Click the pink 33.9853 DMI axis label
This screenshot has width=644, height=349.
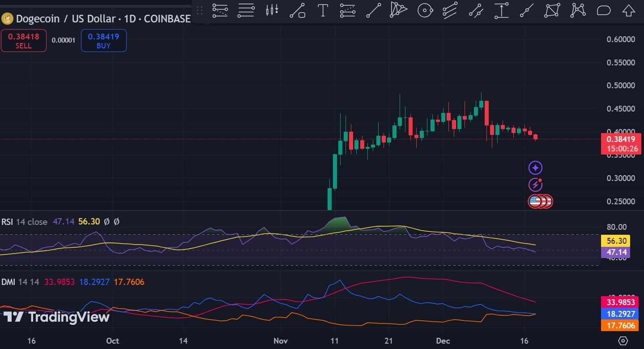(619, 302)
